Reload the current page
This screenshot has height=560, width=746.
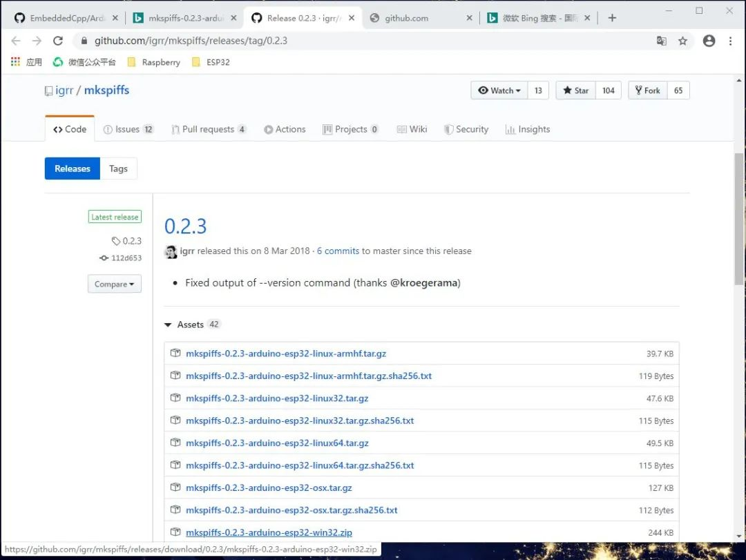point(58,41)
